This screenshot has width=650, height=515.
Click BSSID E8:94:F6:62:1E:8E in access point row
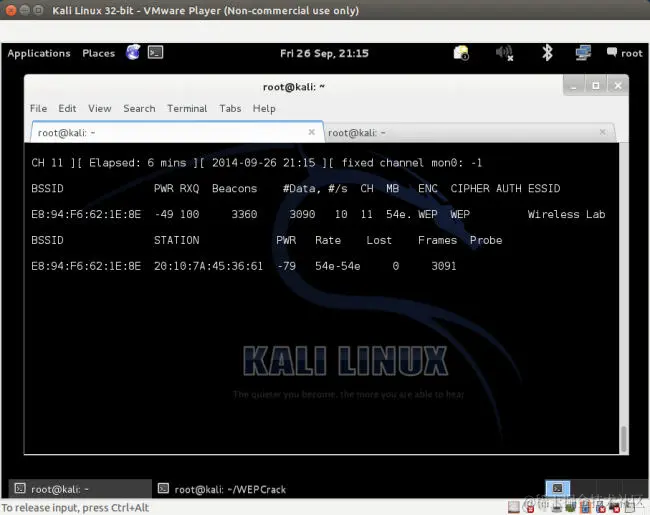point(86,214)
